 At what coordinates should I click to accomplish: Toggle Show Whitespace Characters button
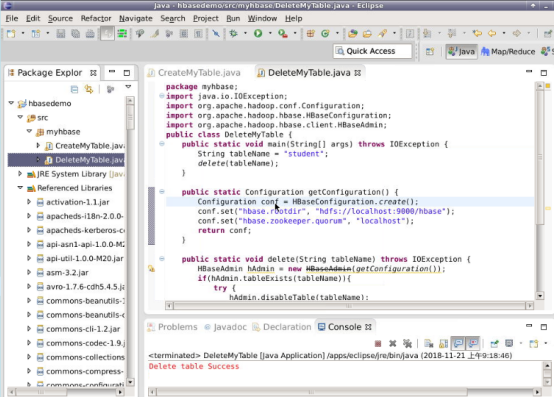(x=199, y=34)
